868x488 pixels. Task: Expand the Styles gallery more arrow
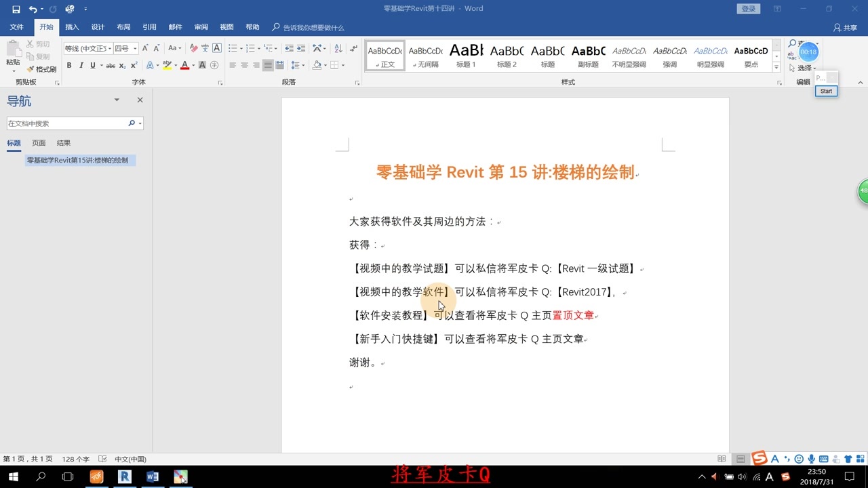click(776, 66)
